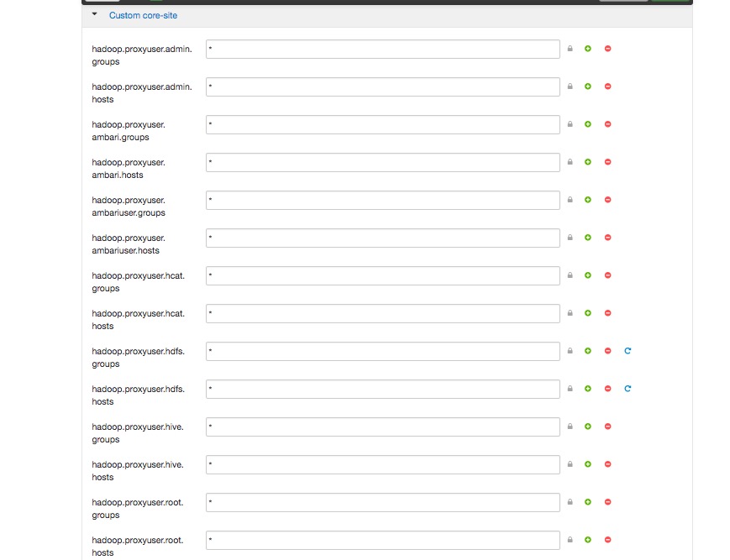Screen dimensions: 730x560
Task: Toggle the lock for hadoop.proxyuser.root.groups
Action: click(x=570, y=502)
